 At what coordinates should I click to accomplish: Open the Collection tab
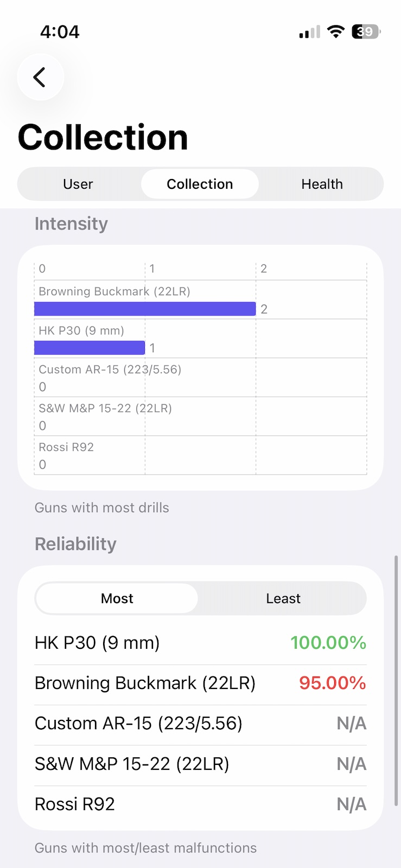(200, 184)
